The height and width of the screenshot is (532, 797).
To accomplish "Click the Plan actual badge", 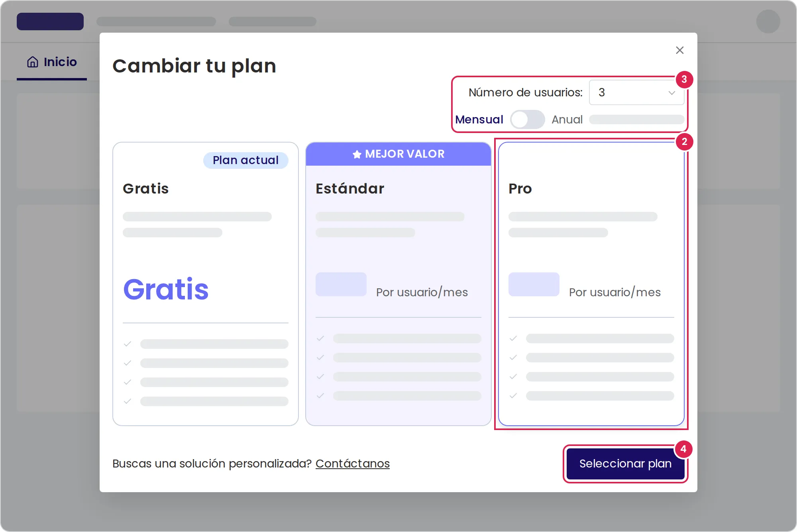I will (245, 160).
